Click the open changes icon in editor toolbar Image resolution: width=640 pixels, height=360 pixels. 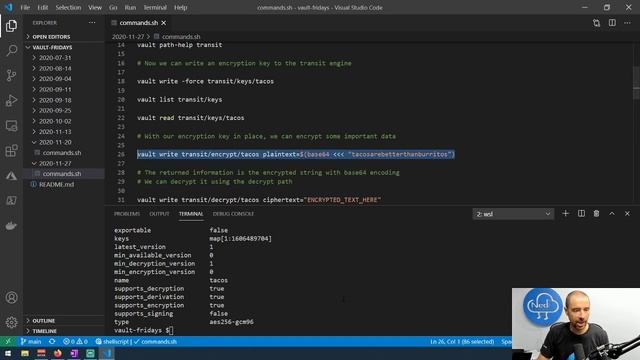(596, 23)
